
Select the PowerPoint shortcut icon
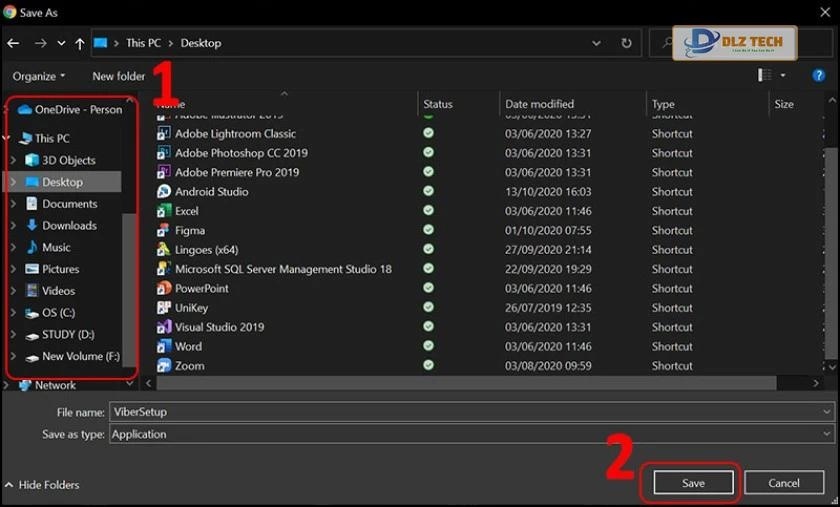(164, 288)
